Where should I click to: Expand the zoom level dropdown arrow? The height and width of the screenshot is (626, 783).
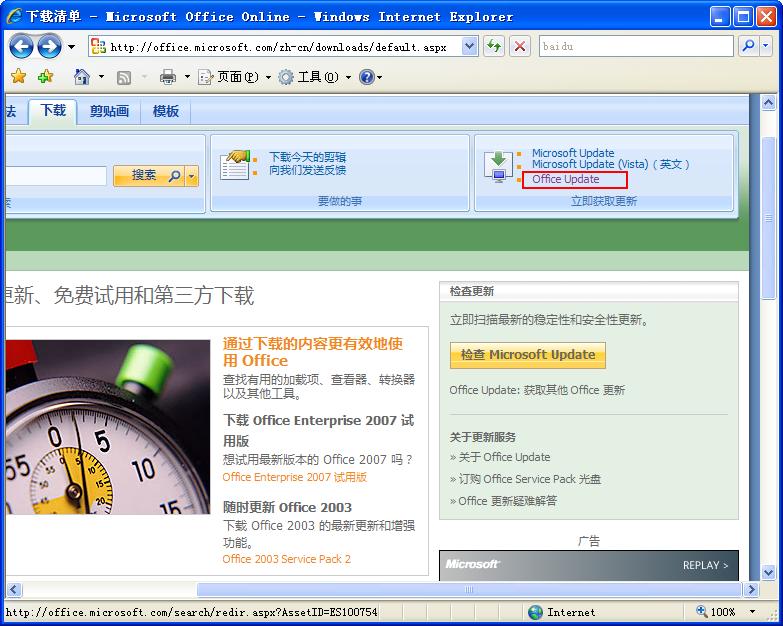point(752,612)
